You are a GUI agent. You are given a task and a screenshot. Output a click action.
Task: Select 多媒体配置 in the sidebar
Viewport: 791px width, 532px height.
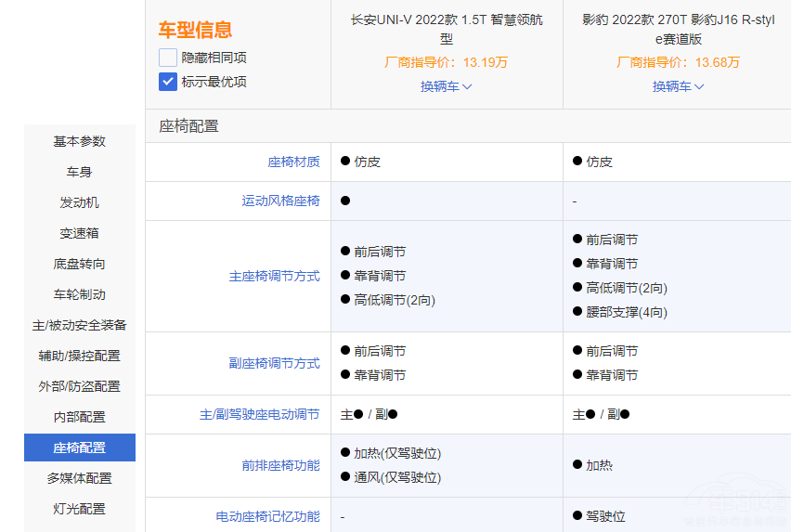[80, 478]
